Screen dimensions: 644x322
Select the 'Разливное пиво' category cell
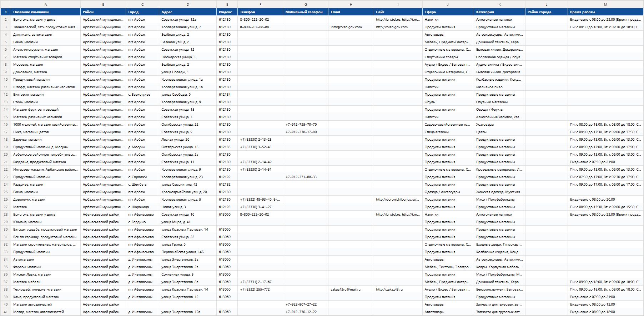point(499,87)
